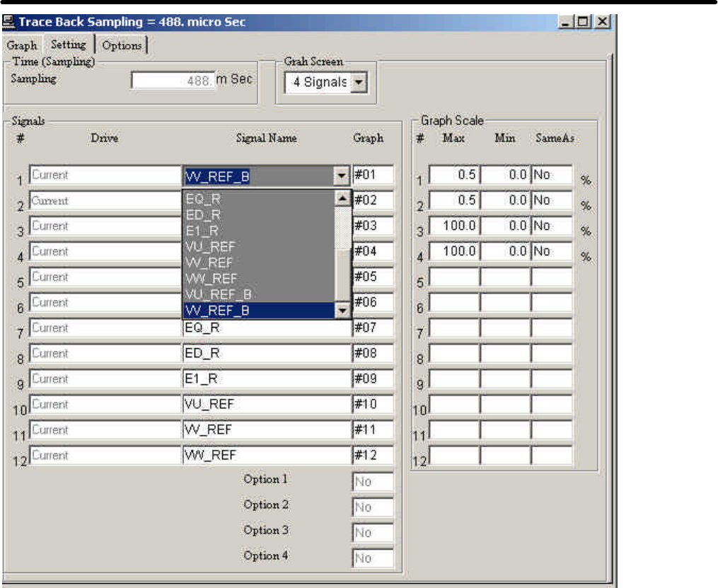This screenshot has height=588, width=718.
Task: Click the application icon in title bar
Action: point(10,22)
